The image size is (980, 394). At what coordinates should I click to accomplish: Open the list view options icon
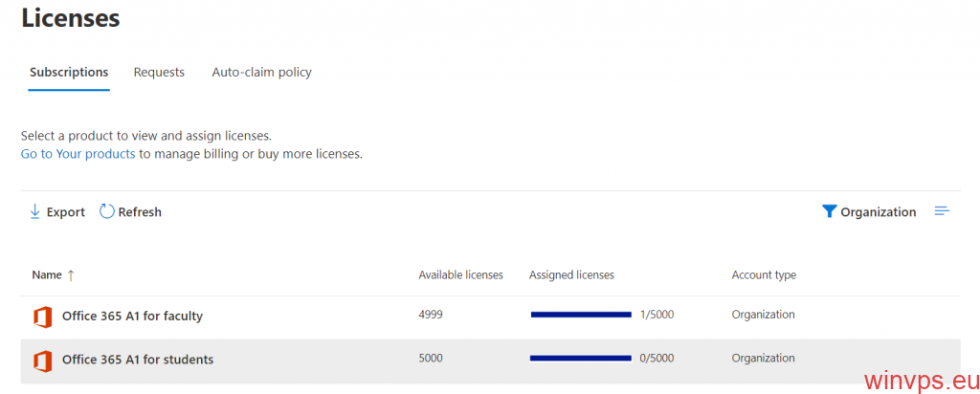pyautogui.click(x=942, y=211)
